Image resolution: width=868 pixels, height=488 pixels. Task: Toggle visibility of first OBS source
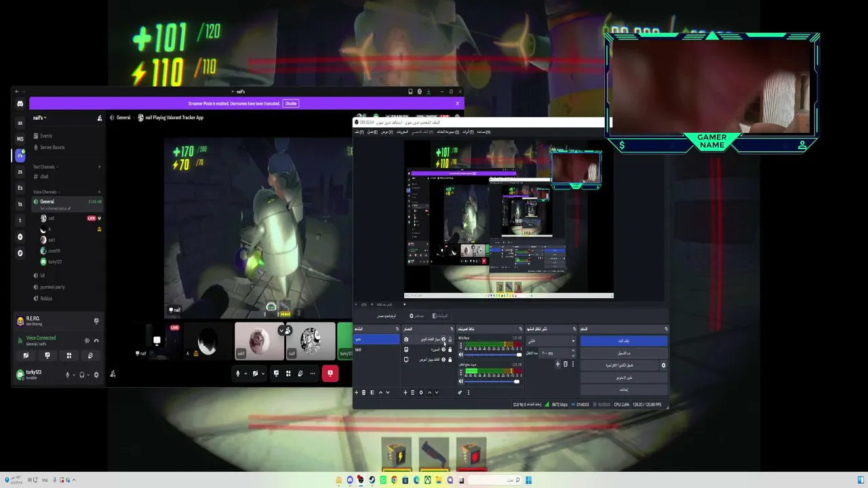point(443,340)
